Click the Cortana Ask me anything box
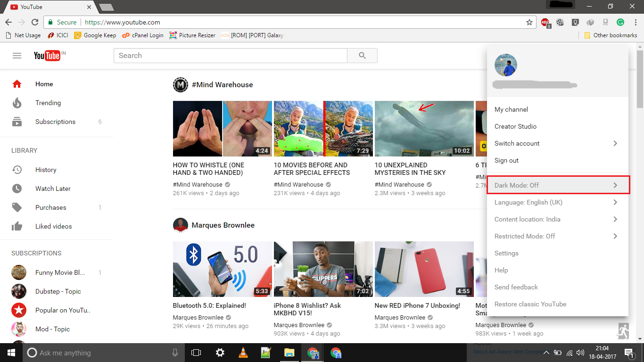Viewport: 644px width, 362px height. click(x=102, y=353)
